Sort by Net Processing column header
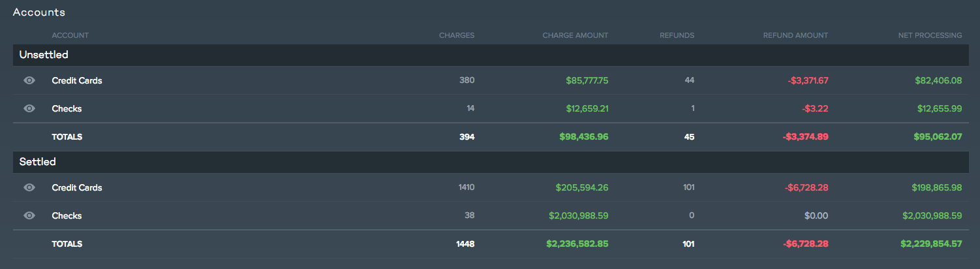The width and height of the screenshot is (980, 269). tap(930, 35)
